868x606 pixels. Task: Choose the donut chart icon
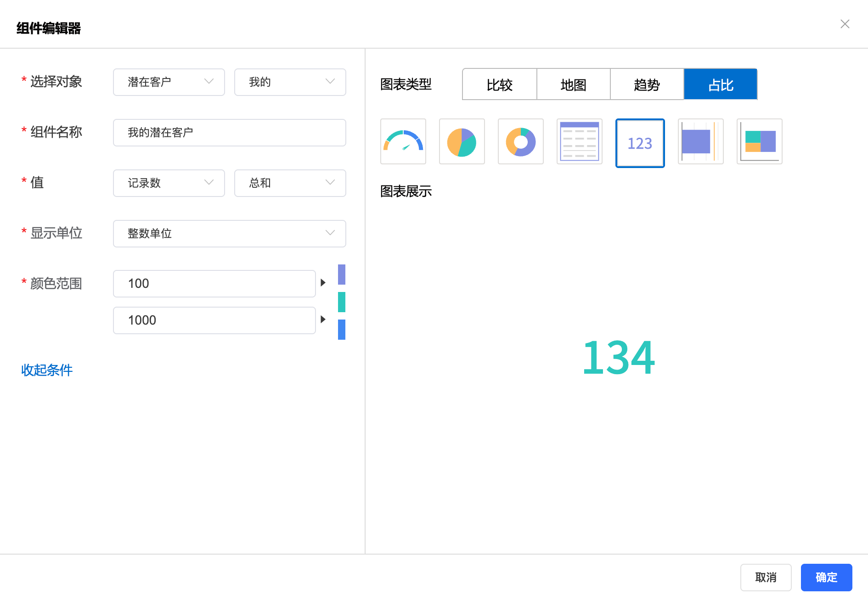click(520, 141)
